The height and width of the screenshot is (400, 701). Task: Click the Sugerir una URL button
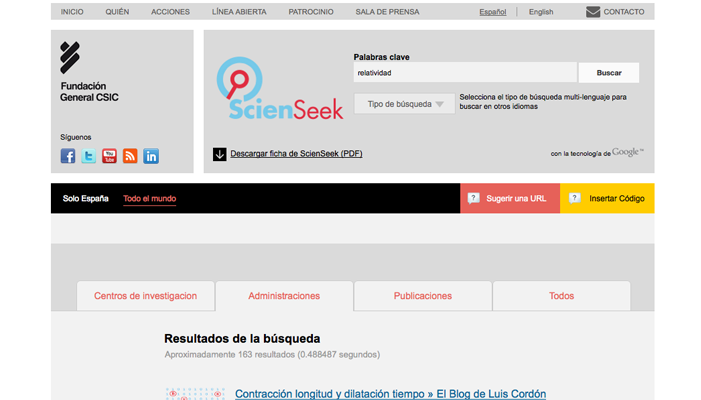(x=510, y=198)
